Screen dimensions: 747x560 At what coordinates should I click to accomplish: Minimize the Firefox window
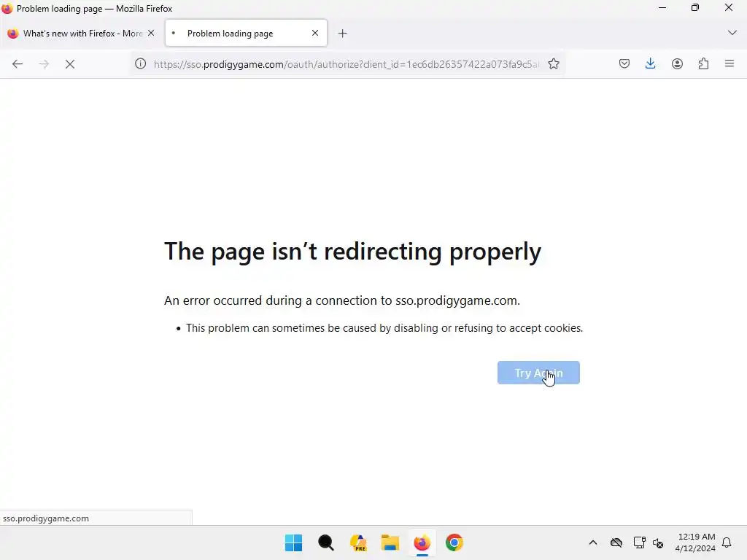[x=662, y=7]
